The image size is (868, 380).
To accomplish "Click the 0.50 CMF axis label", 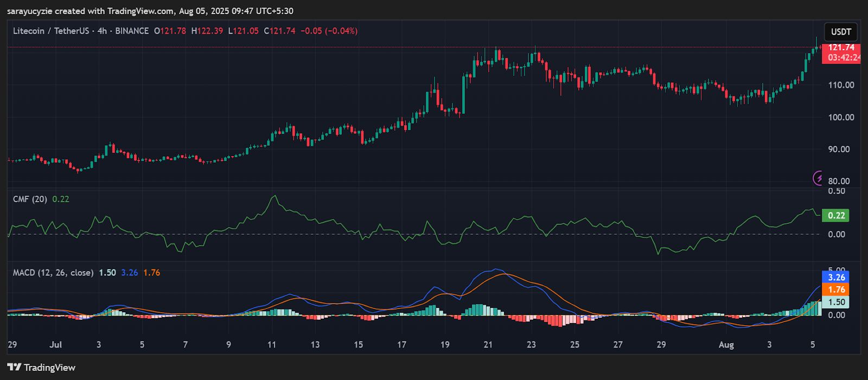I will pos(837,191).
